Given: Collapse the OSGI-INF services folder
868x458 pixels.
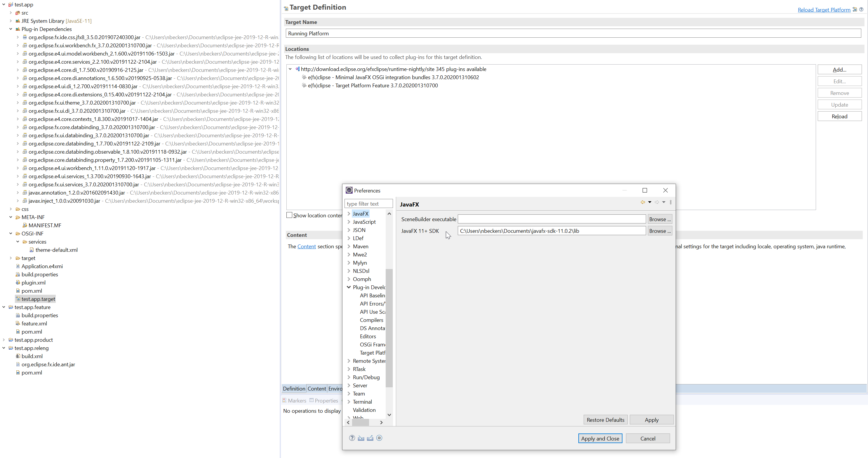Looking at the screenshot, I should 18,242.
